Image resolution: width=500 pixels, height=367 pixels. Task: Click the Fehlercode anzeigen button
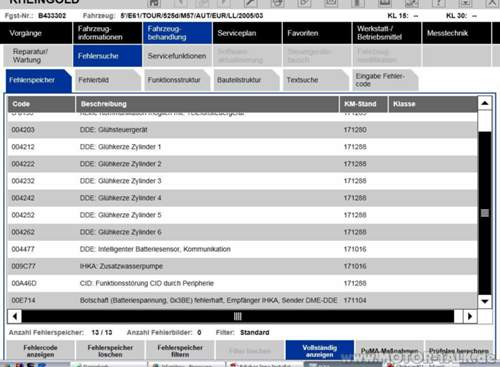tap(40, 351)
